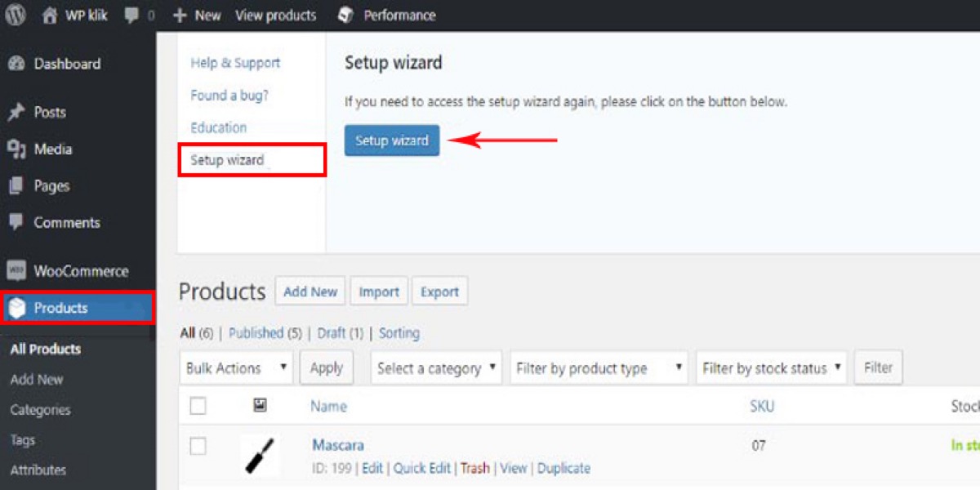Select the Education tab
Viewport: 980px width, 490px height.
pyautogui.click(x=219, y=127)
